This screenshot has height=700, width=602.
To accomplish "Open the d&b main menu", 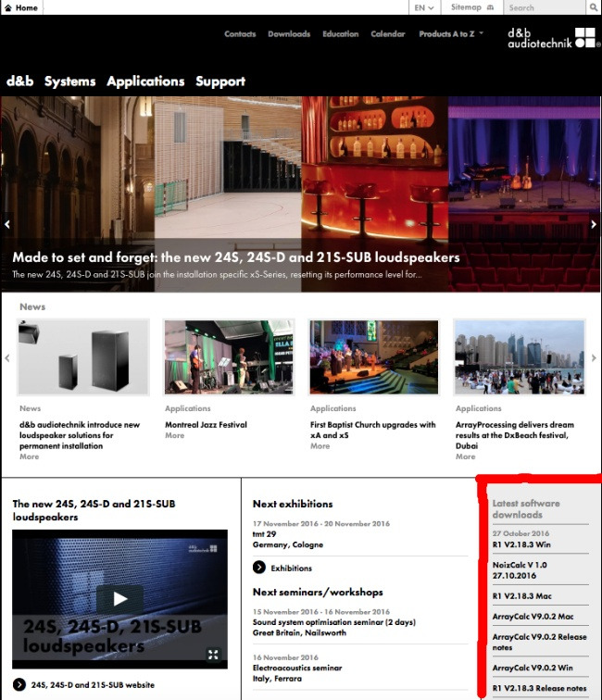I will tap(20, 81).
